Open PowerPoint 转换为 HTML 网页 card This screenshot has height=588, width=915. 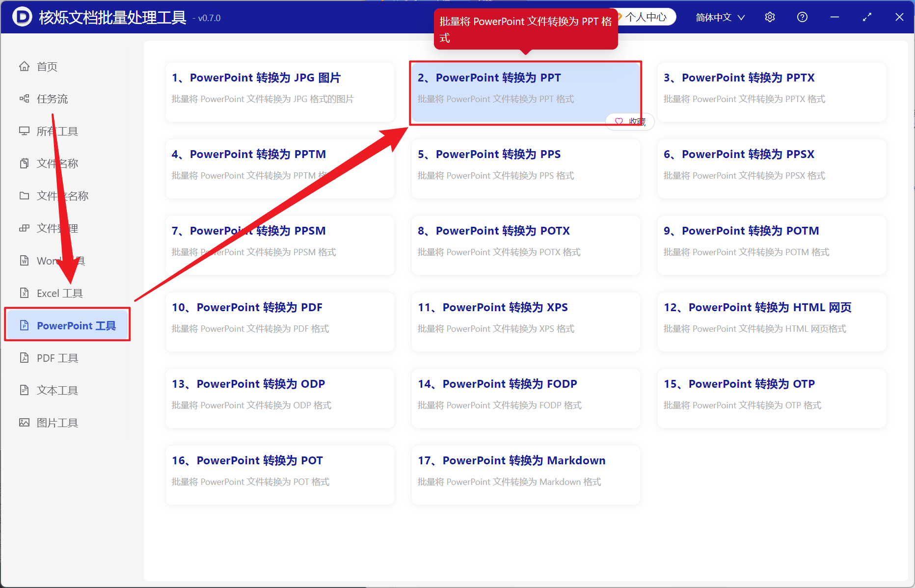(772, 321)
